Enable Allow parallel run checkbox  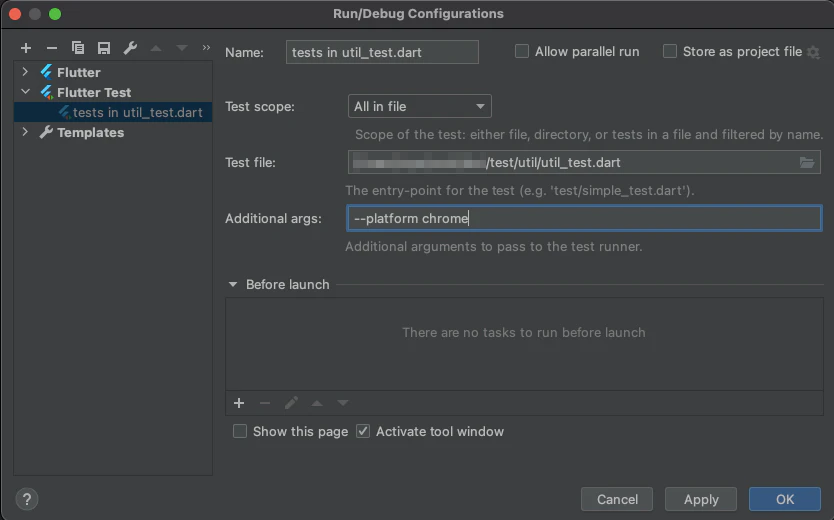click(522, 52)
